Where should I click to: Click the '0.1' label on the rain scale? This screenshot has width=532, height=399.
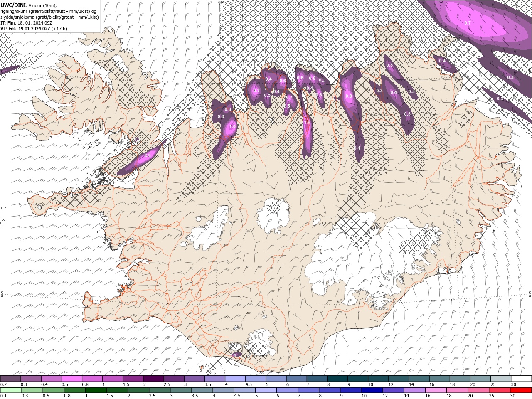tap(3, 396)
